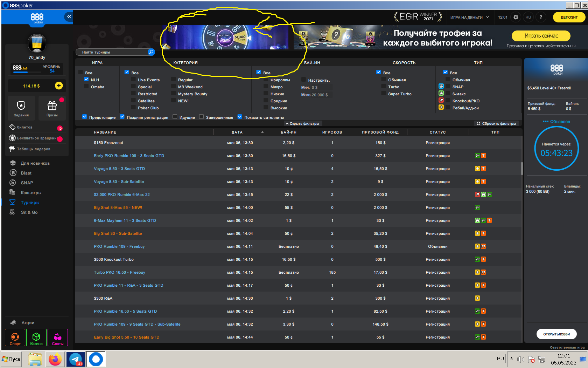
Task: Click the ОТКРЫТЬ ЛОББИ button
Action: point(556,334)
